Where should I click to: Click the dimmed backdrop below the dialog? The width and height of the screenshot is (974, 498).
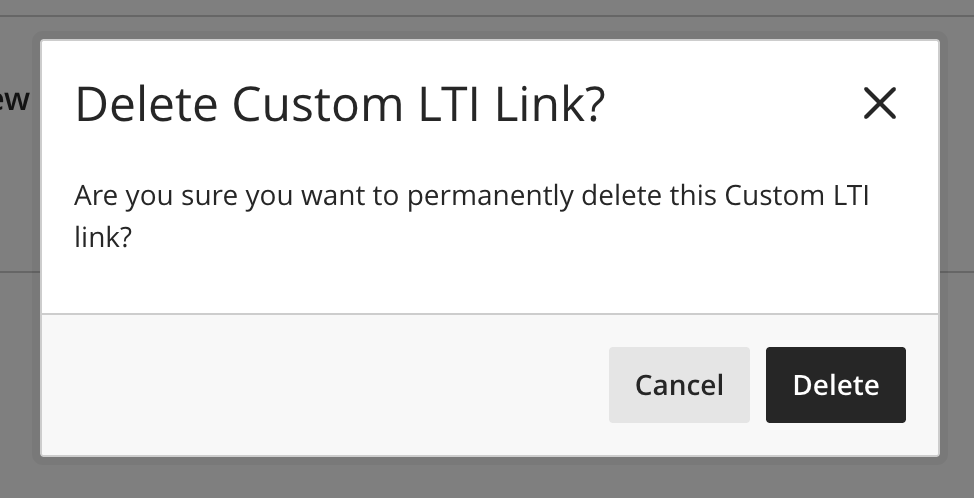487,478
